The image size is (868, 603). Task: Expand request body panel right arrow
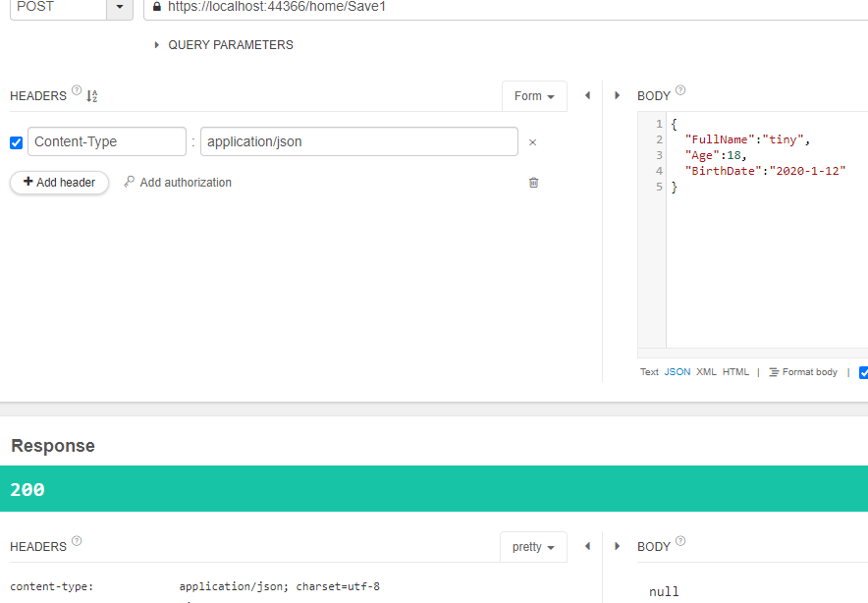(617, 96)
